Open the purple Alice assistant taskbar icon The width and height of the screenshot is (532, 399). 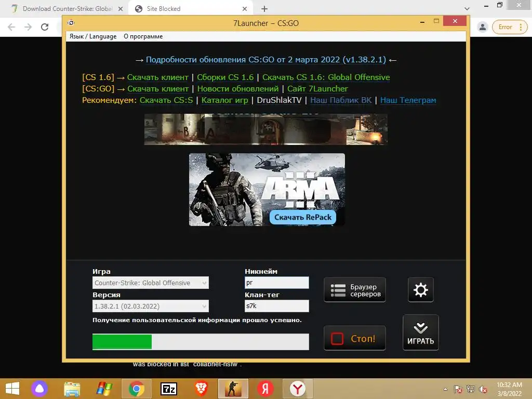pos(39,389)
